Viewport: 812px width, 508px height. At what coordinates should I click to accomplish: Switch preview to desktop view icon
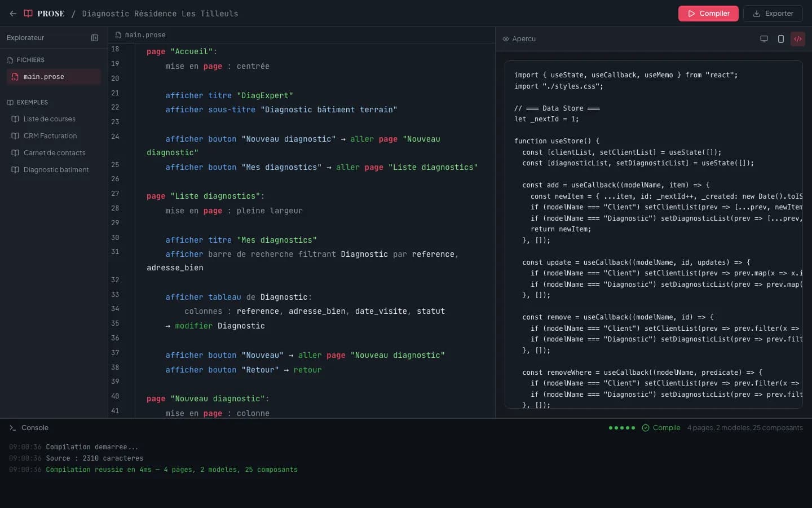click(764, 39)
